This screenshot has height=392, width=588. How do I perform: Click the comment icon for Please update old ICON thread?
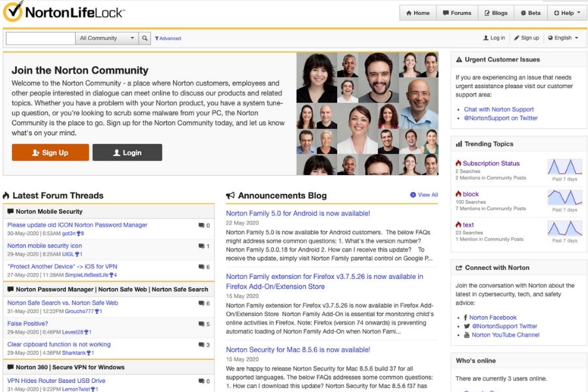pos(201,225)
